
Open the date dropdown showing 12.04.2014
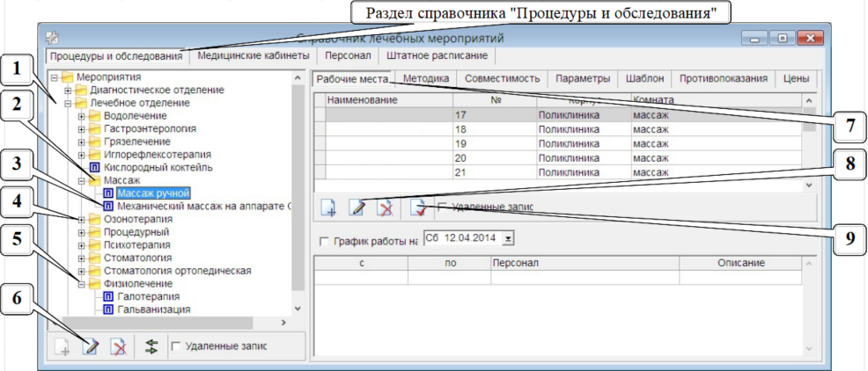[507, 238]
